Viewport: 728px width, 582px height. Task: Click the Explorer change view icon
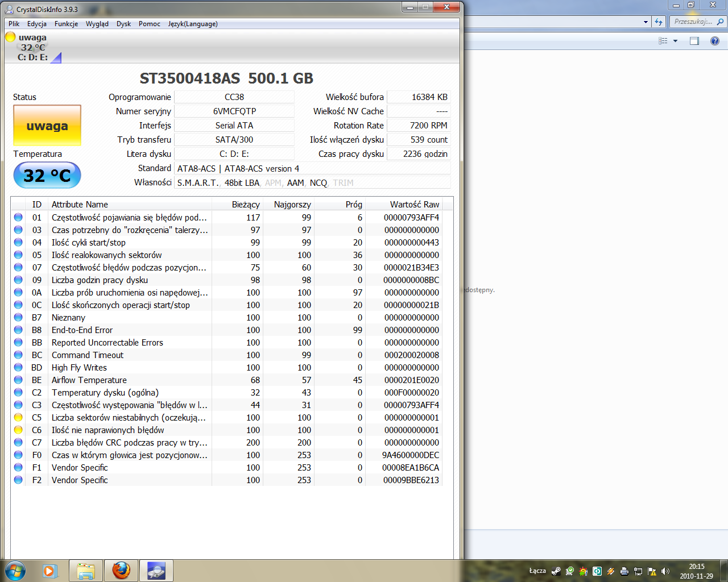pos(663,41)
